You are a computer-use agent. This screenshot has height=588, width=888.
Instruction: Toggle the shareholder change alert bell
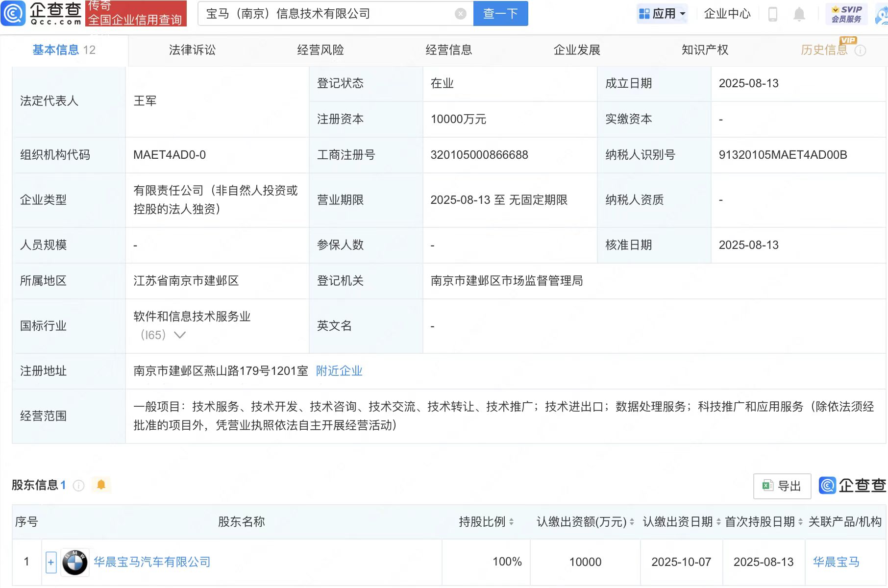tap(101, 485)
